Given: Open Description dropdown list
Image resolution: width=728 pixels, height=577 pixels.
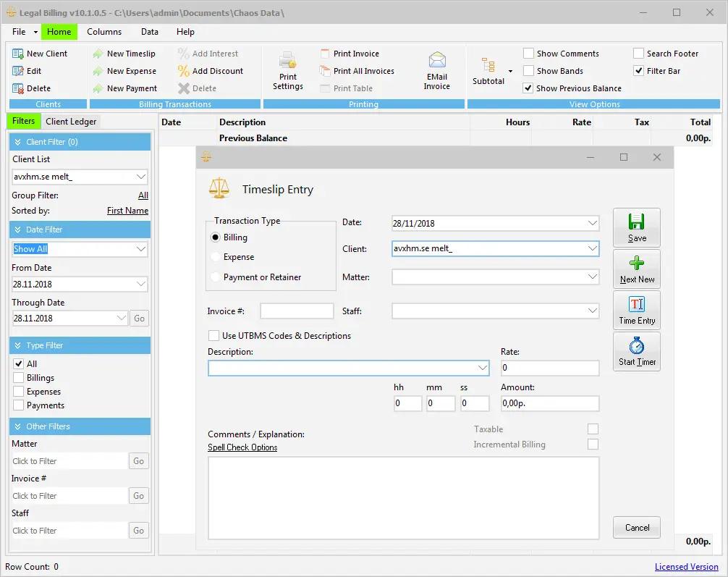Looking at the screenshot, I should [x=483, y=368].
